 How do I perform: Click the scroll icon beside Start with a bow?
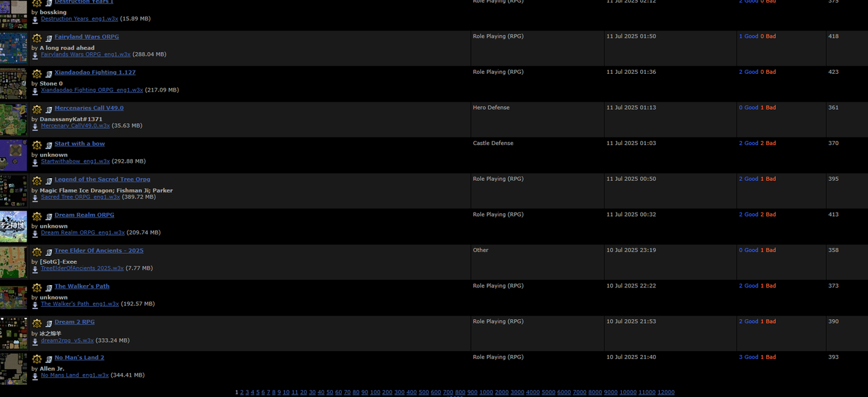coord(49,146)
